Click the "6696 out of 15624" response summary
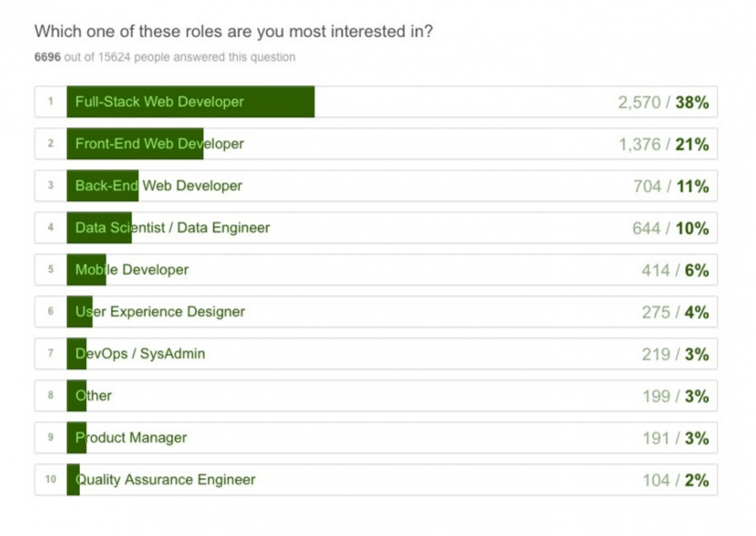The image size is (756, 536). pos(165,57)
